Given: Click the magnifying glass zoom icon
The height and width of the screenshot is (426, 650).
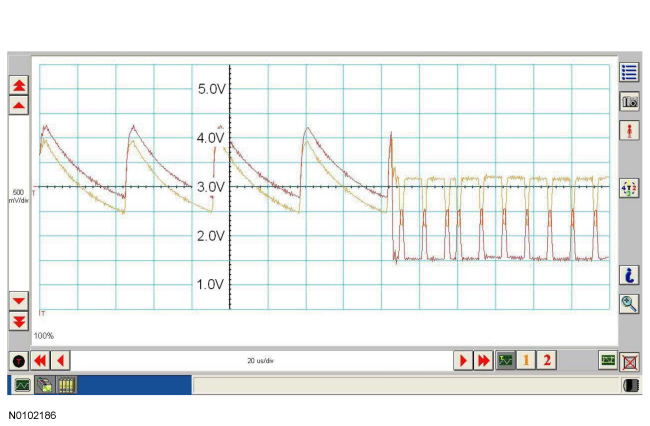Looking at the screenshot, I should [629, 304].
